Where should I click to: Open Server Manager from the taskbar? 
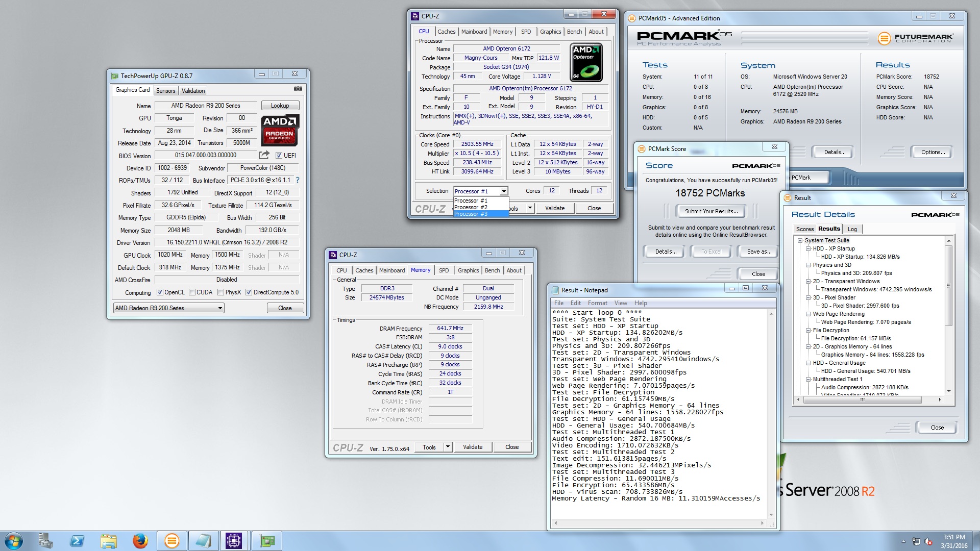[x=46, y=541]
